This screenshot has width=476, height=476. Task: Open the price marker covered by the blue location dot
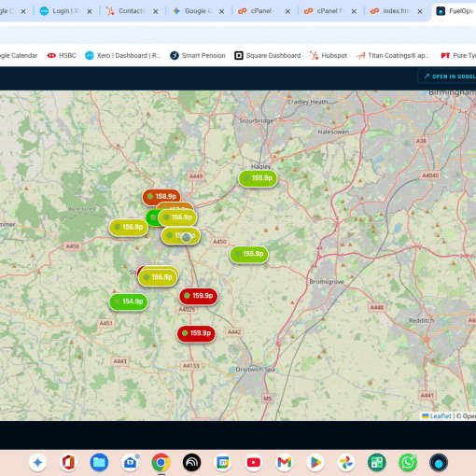tap(181, 235)
